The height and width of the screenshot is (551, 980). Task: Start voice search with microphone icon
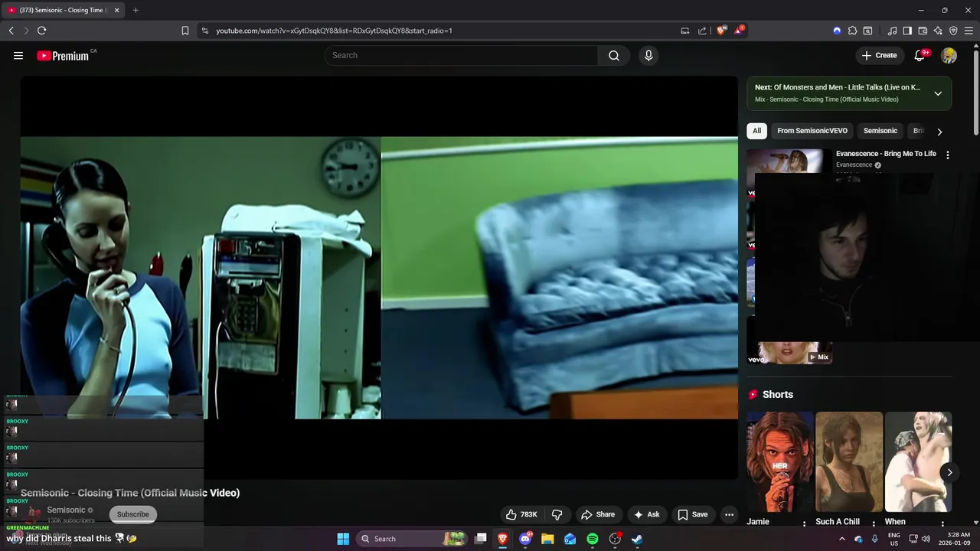pos(648,55)
